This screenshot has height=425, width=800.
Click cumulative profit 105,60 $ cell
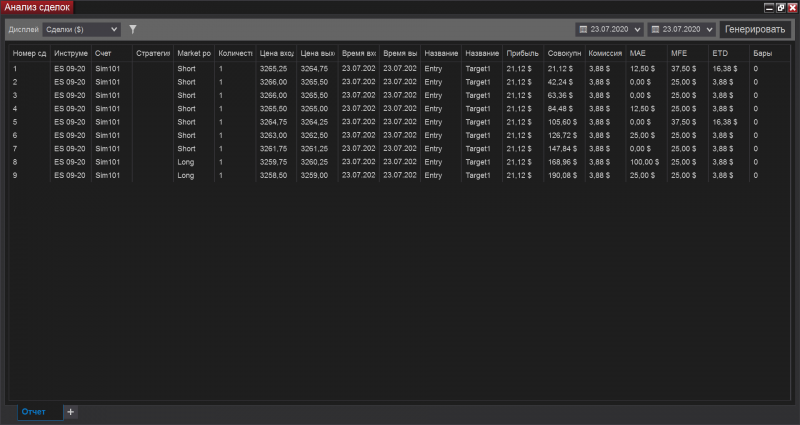[x=564, y=122]
